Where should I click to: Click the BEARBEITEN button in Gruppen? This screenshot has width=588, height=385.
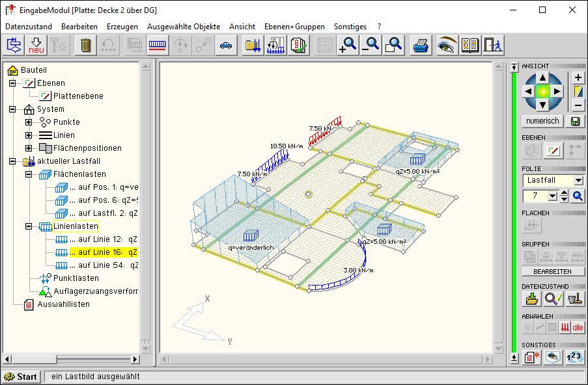(553, 271)
